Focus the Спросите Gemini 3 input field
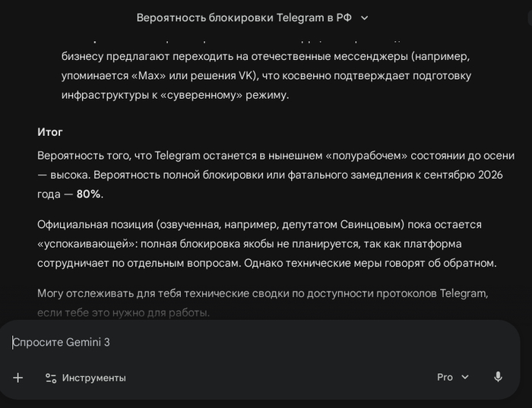Screen dimensions: 532x408 [x=228, y=342]
